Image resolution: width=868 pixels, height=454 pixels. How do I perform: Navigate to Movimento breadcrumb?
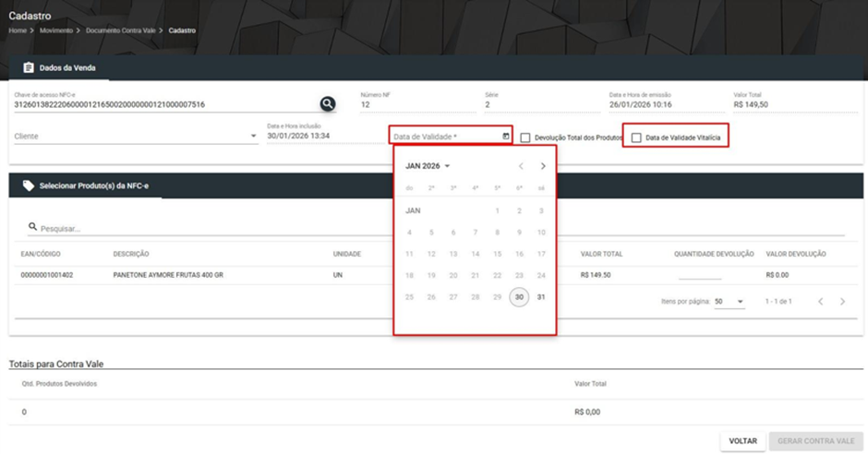(x=56, y=30)
